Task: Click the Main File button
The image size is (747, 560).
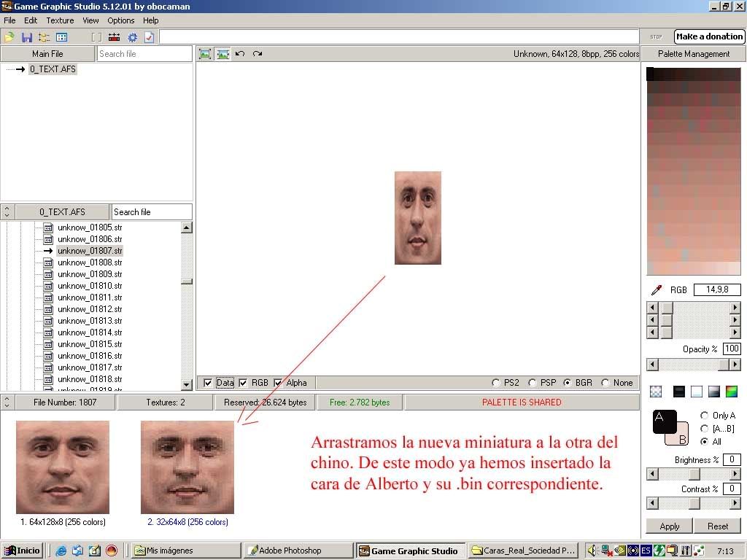Action: pyautogui.click(x=47, y=54)
